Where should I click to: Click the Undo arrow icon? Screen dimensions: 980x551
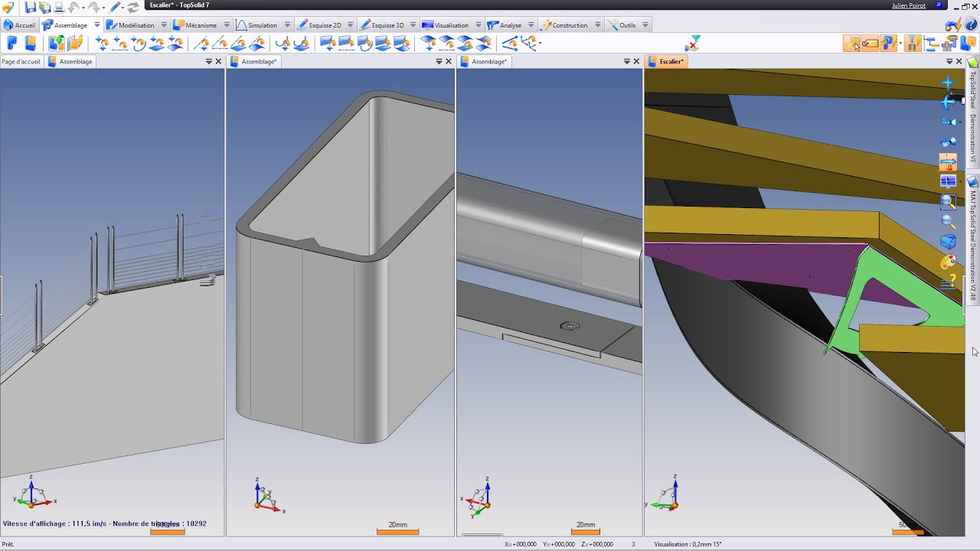(x=74, y=7)
